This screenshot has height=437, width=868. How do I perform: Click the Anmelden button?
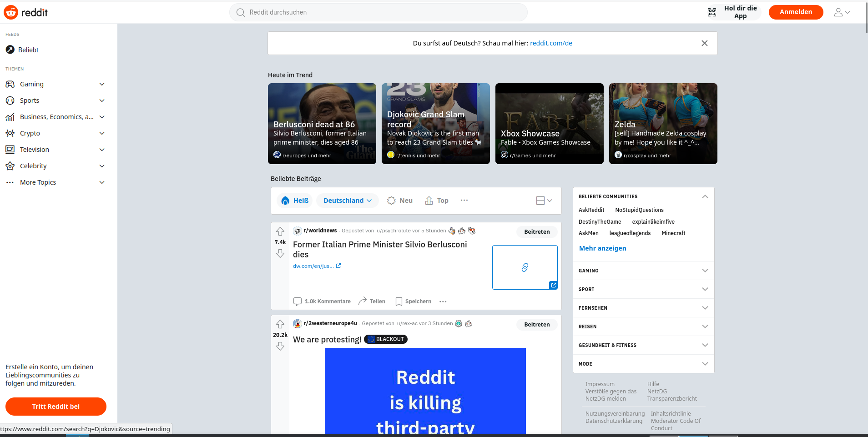796,12
